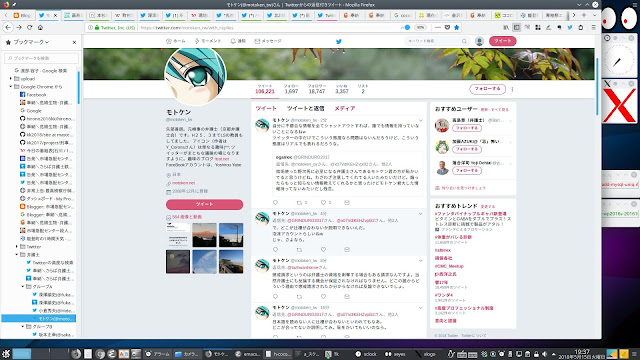Close the bookmarks sidebar

click(x=74, y=42)
